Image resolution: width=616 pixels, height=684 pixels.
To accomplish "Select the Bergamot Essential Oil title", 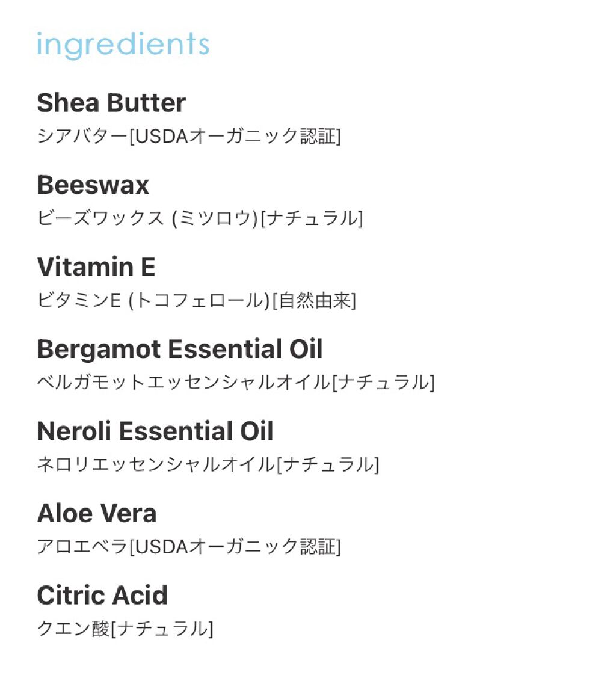I will (x=180, y=349).
